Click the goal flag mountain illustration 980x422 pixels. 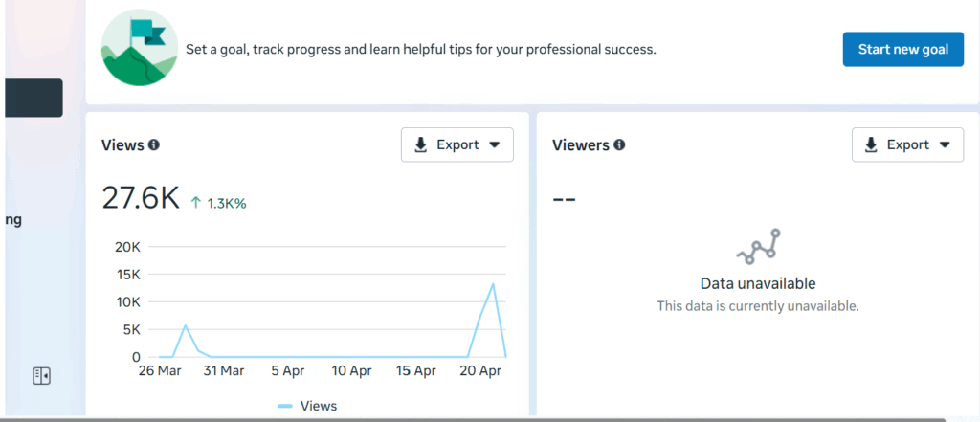[x=139, y=50]
